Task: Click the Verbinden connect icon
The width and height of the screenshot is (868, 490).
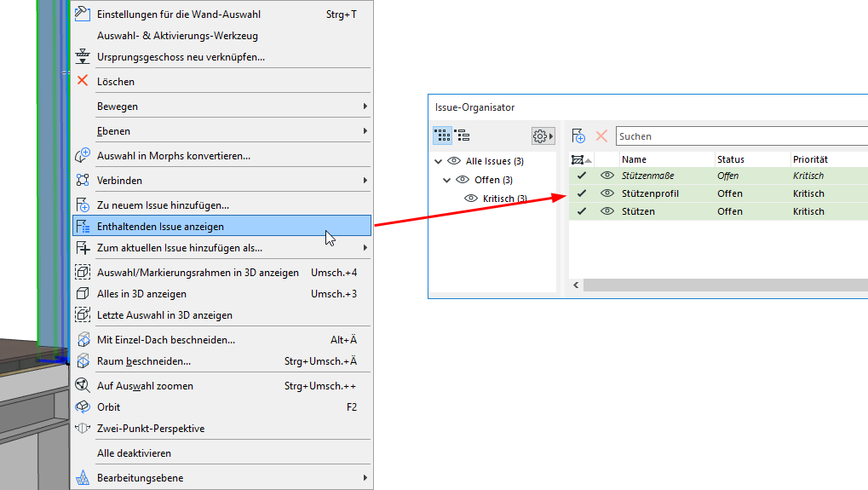Action: coord(83,180)
